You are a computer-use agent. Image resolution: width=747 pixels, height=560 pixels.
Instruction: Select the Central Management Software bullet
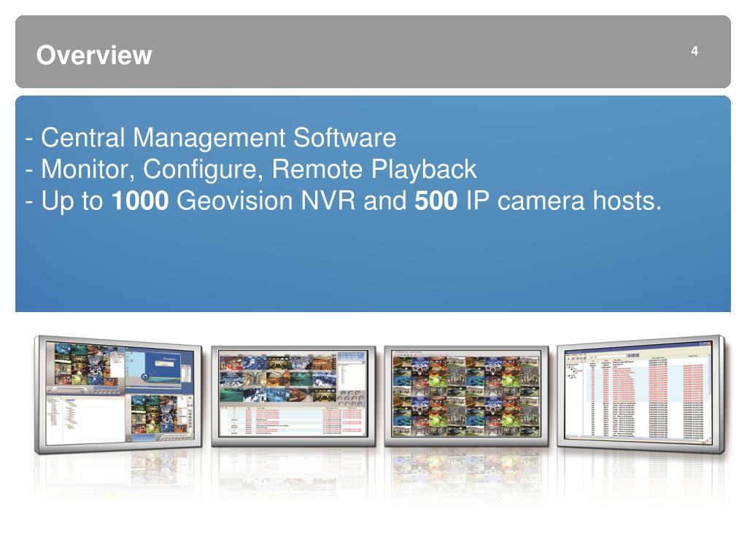211,138
